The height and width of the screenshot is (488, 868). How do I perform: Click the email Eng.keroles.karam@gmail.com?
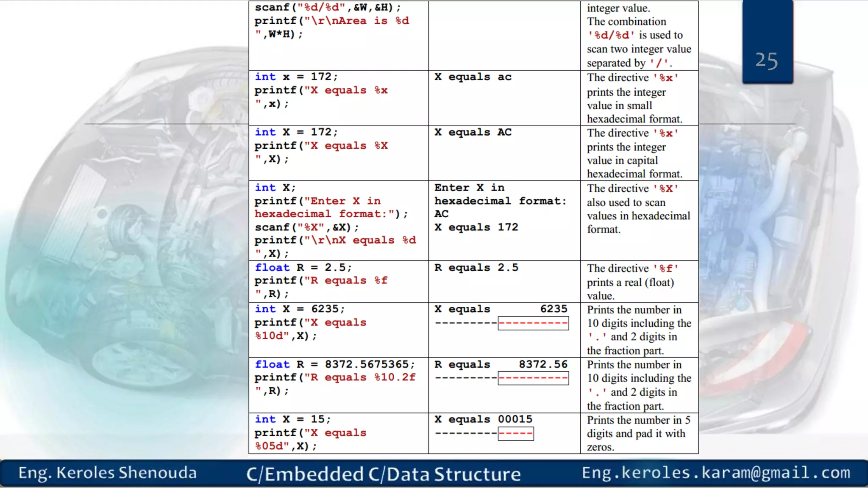coord(715,473)
